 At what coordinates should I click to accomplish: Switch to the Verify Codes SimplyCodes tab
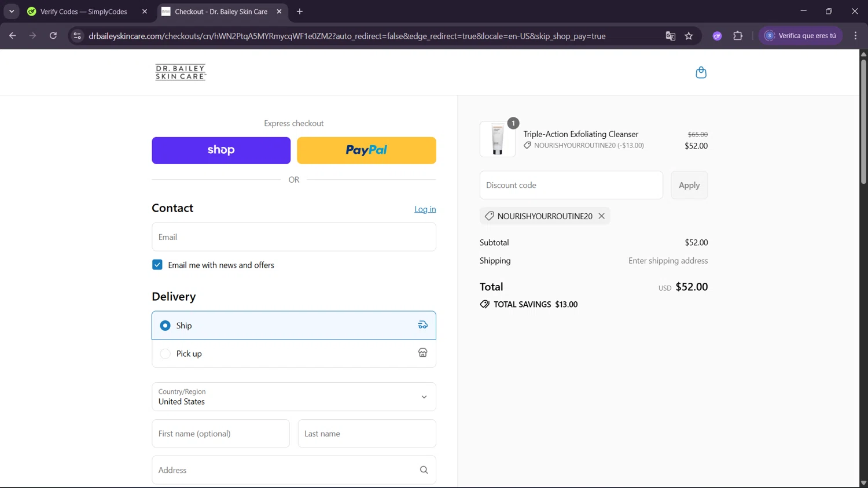[x=84, y=12]
